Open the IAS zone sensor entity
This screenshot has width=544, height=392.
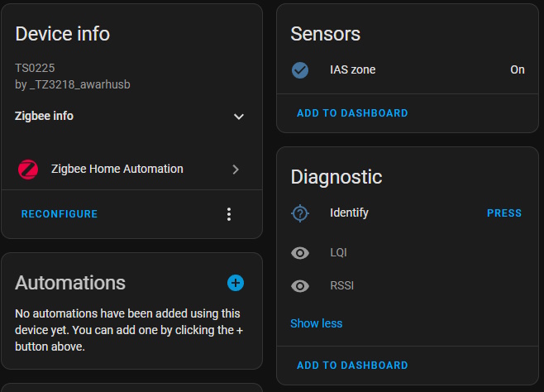point(408,70)
